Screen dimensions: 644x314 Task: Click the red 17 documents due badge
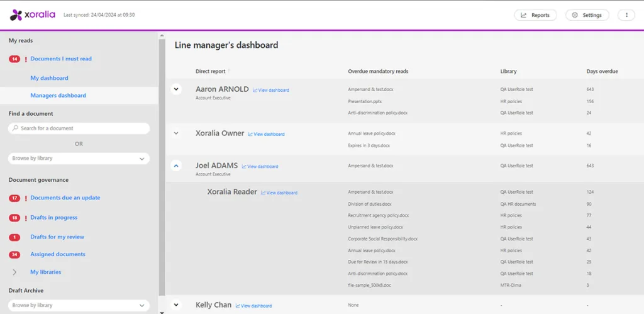(x=14, y=198)
